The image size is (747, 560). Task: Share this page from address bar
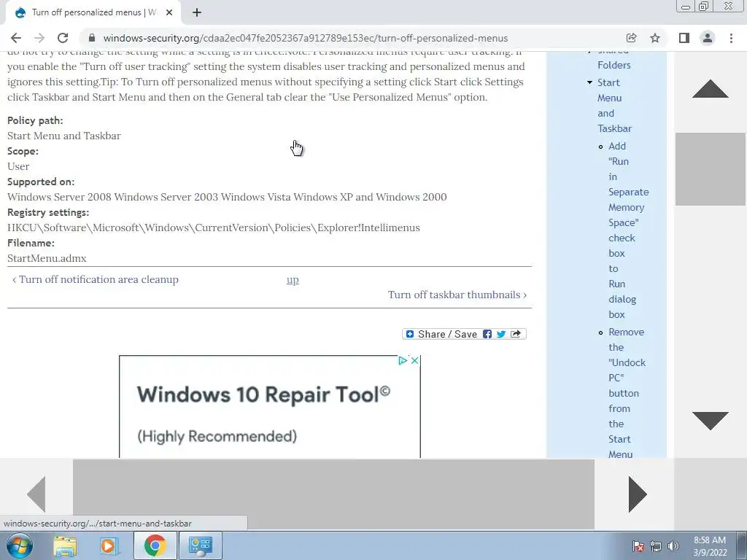click(x=631, y=38)
